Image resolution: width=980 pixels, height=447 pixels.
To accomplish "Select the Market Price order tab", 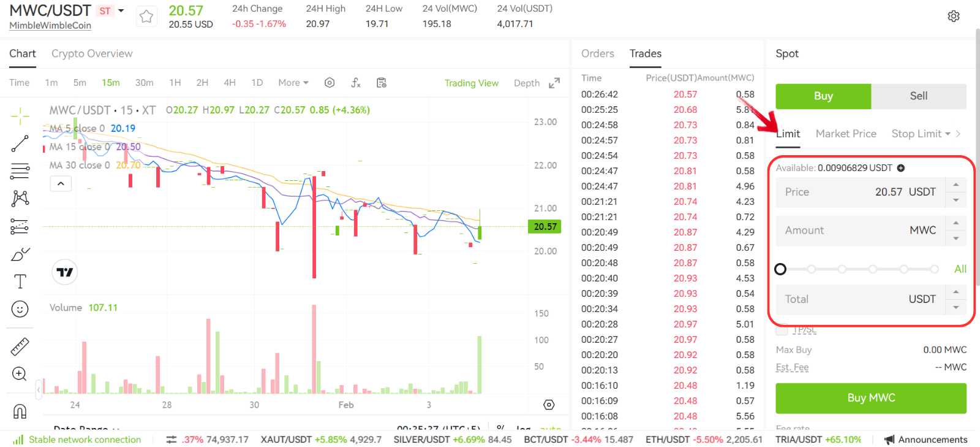I will [x=846, y=134].
